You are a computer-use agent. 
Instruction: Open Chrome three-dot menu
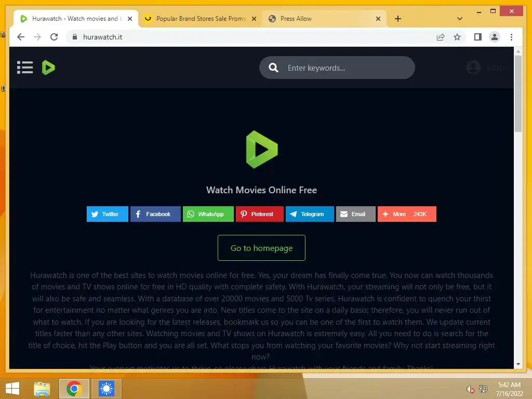pos(511,37)
